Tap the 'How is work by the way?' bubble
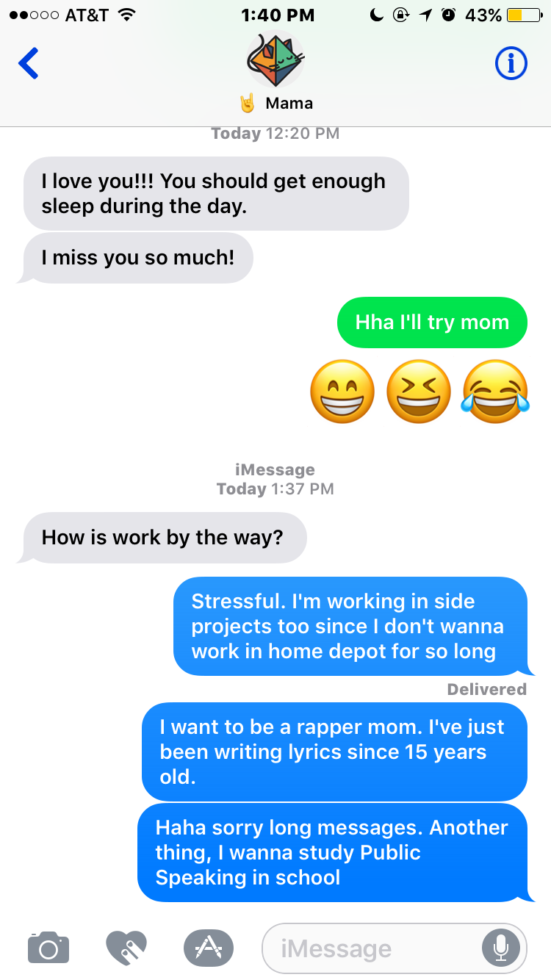Viewport: 551px width, 980px height. [162, 538]
